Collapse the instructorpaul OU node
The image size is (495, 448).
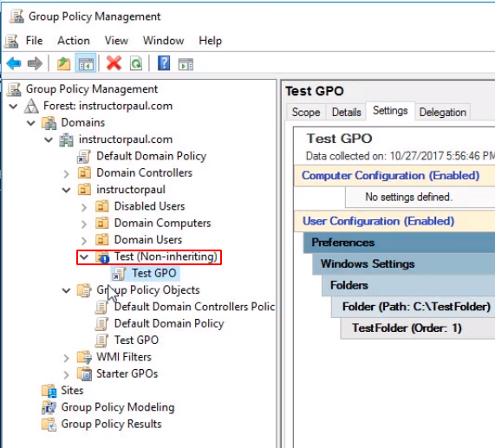[x=66, y=190]
